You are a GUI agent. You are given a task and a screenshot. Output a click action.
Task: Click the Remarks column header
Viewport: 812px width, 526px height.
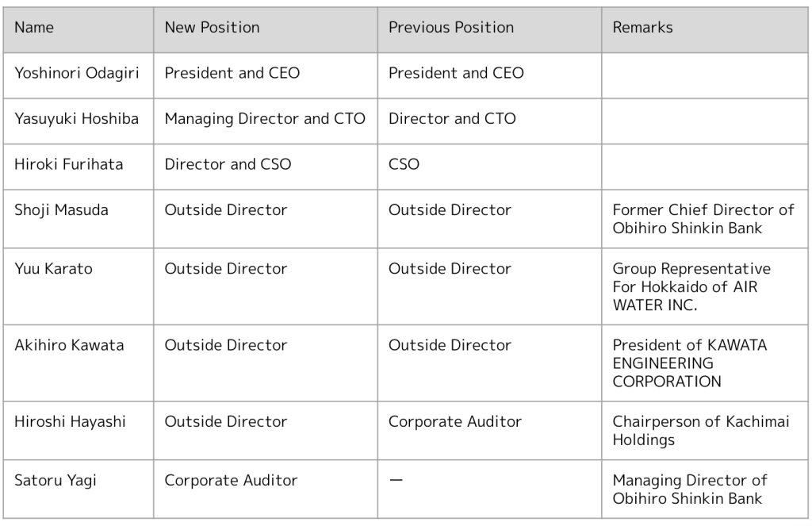(x=705, y=29)
